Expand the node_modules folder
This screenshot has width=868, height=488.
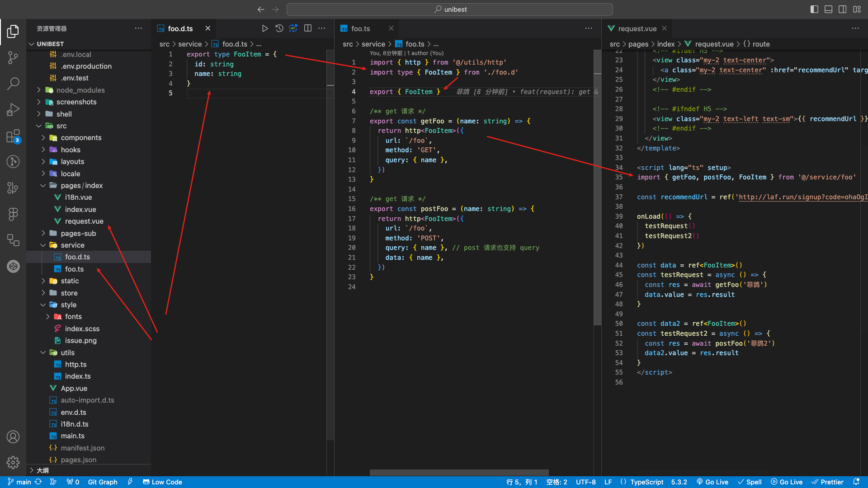point(80,90)
